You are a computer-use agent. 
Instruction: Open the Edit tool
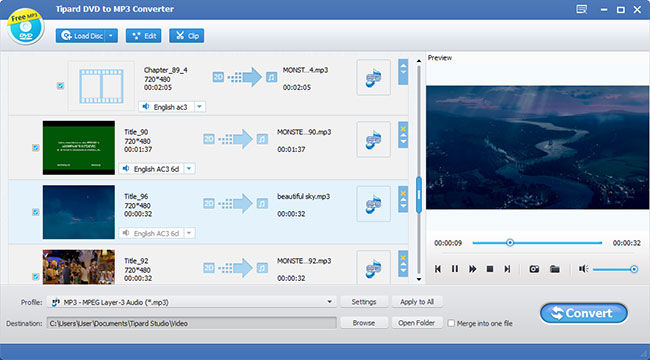(x=143, y=36)
